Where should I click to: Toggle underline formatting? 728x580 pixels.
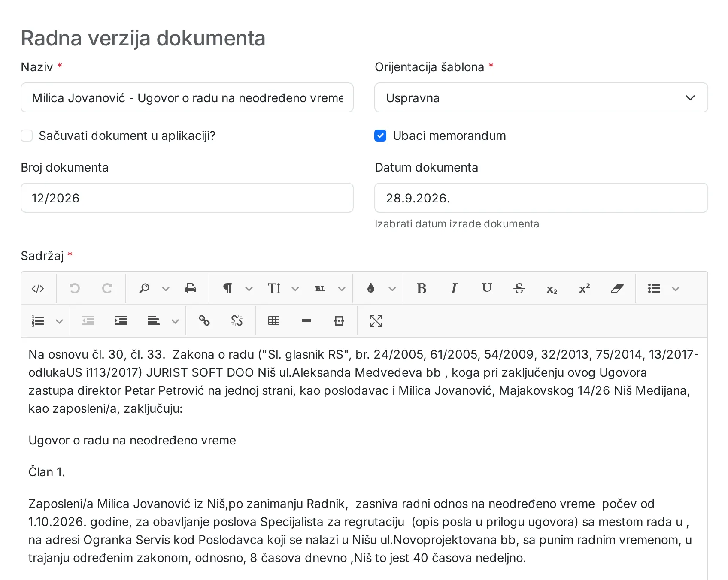pos(487,288)
